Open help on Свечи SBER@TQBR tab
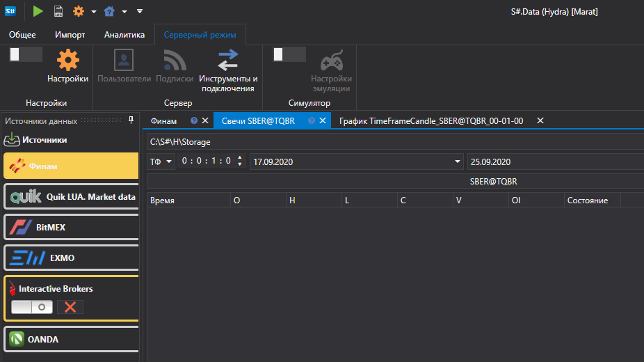The image size is (644, 362). [312, 120]
